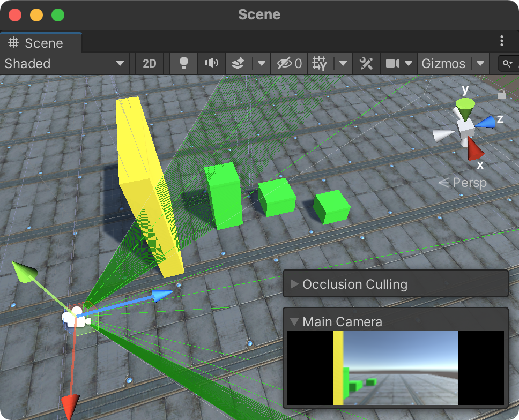Toggle scene audio speaker icon
Image resolution: width=519 pixels, height=420 pixels.
[x=211, y=64]
